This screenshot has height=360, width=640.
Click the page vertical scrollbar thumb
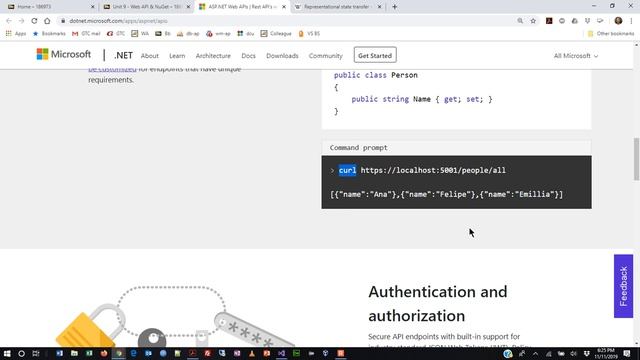point(636,159)
